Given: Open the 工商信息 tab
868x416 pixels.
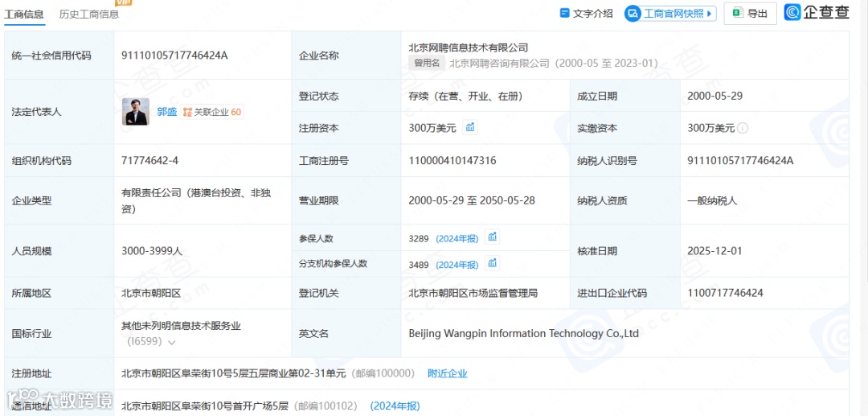Looking at the screenshot, I should (x=24, y=14).
